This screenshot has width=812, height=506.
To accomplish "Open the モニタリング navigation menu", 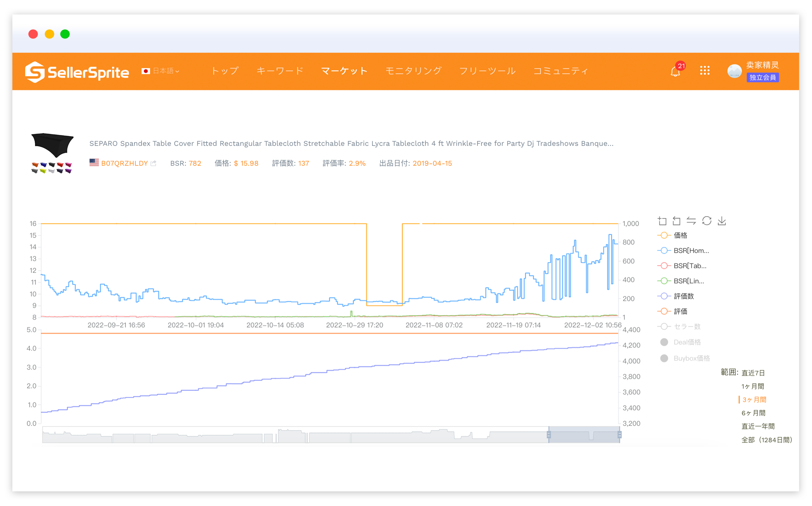I will (413, 71).
